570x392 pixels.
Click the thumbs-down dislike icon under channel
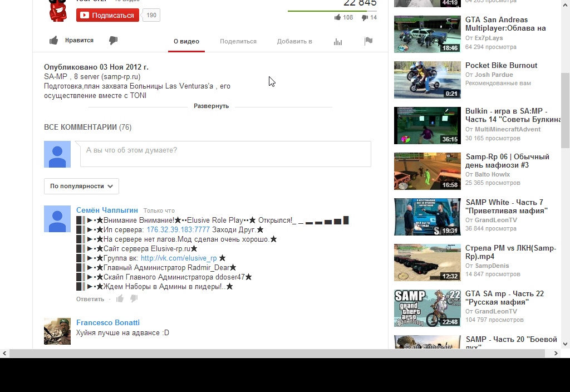pos(114,40)
